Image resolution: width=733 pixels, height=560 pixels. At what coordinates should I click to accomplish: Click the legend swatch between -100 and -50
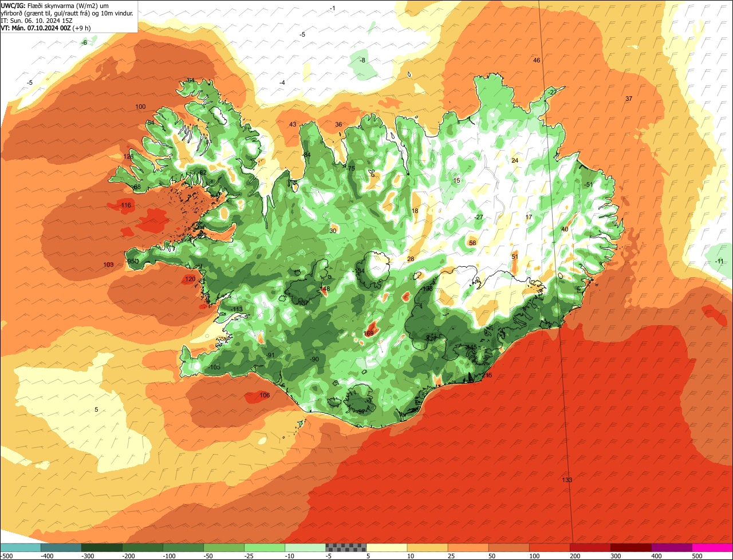point(183,547)
